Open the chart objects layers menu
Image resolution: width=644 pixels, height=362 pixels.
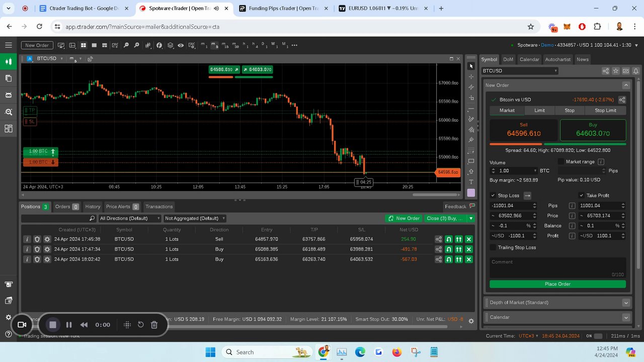click(x=170, y=45)
